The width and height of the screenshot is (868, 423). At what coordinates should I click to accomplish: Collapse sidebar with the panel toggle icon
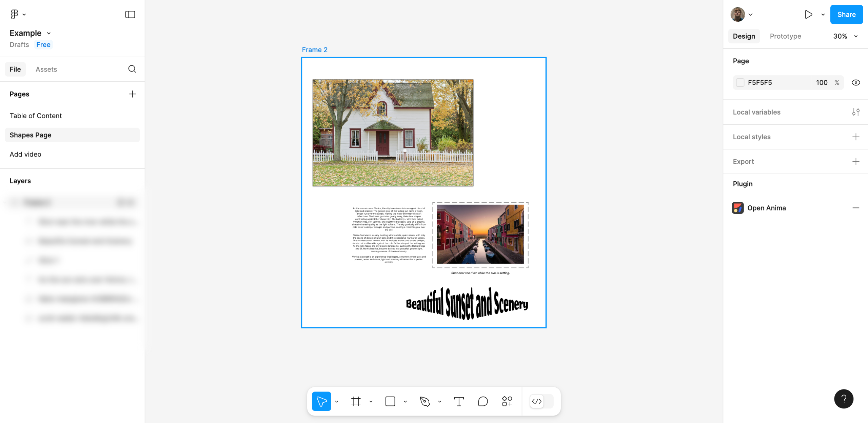130,14
